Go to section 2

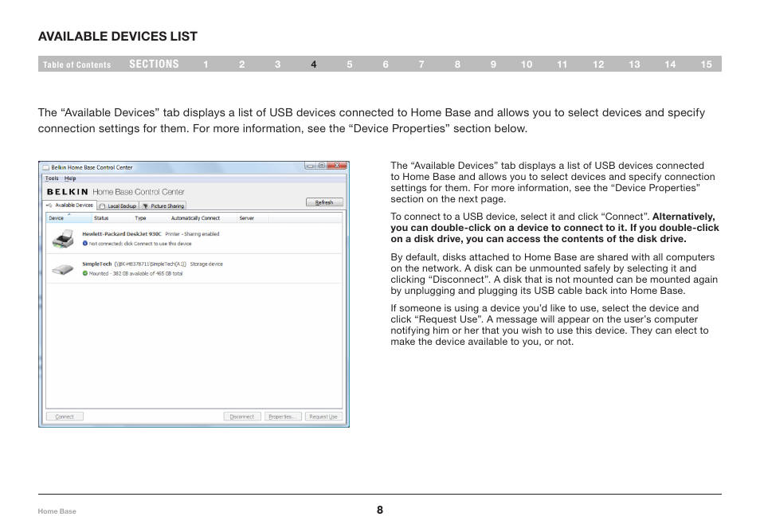(242, 65)
